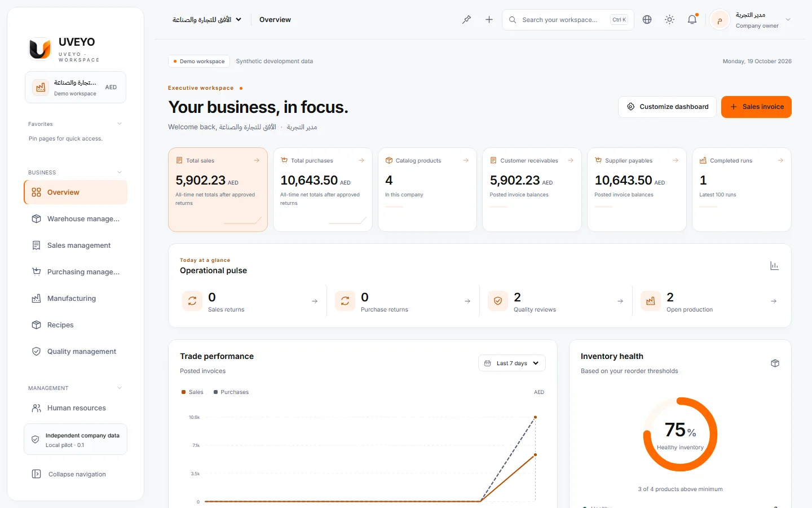Open the language globe icon
812x508 pixels.
pos(647,20)
